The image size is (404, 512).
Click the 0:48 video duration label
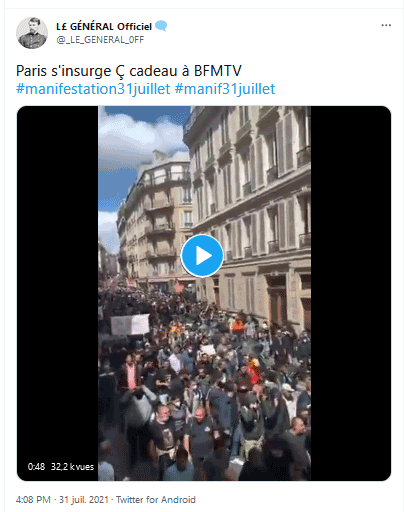click(36, 467)
